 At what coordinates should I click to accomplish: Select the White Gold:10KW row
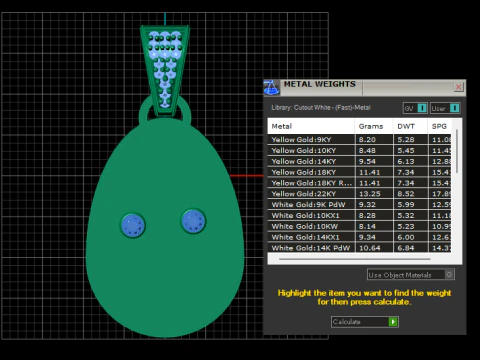(x=359, y=226)
